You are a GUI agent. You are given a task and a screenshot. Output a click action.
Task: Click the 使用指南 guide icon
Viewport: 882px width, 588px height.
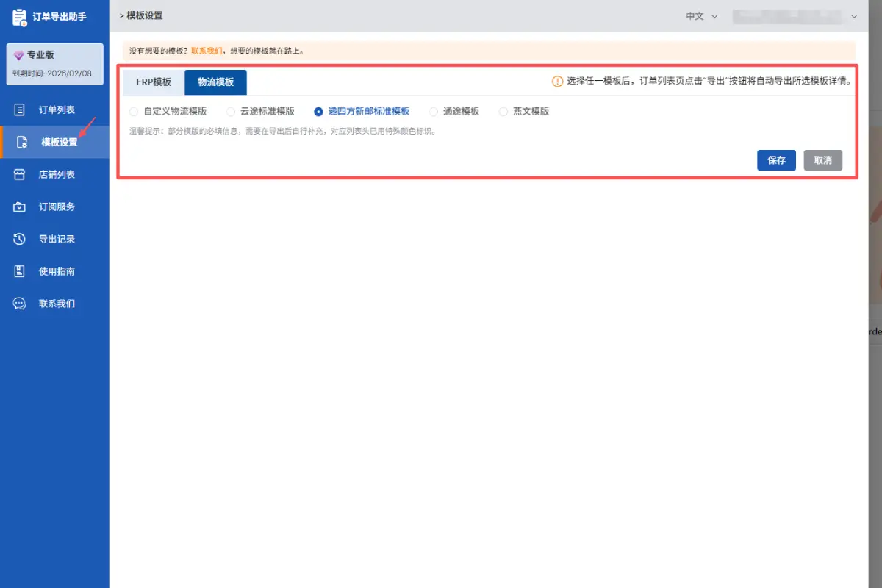coord(21,271)
